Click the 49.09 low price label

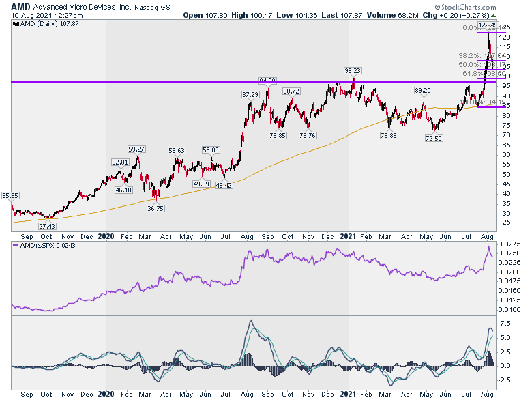click(201, 184)
